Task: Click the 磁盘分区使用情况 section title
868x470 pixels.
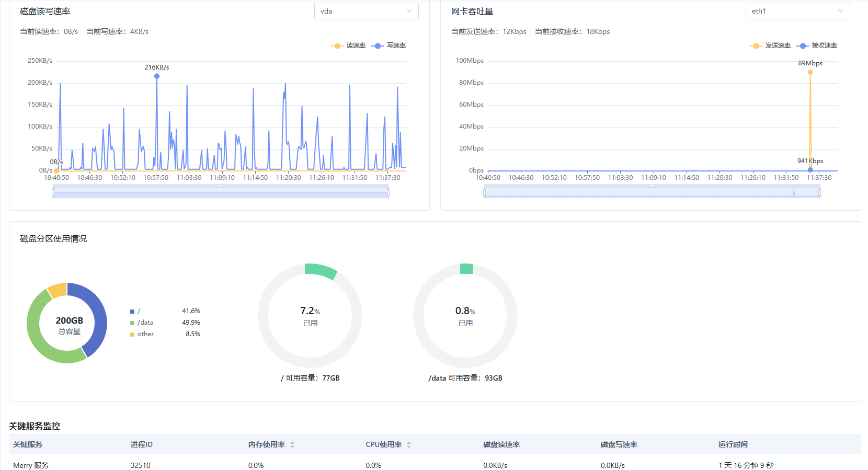Action: (53, 238)
